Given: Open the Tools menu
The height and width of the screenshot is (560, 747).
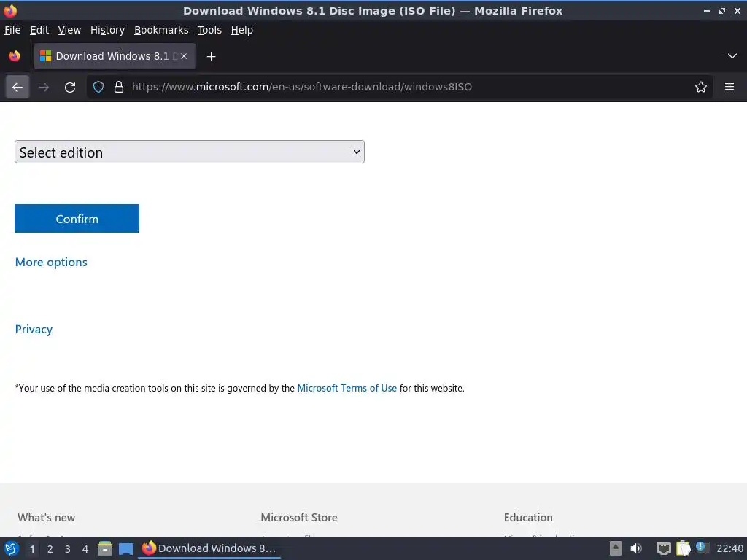Looking at the screenshot, I should point(209,30).
